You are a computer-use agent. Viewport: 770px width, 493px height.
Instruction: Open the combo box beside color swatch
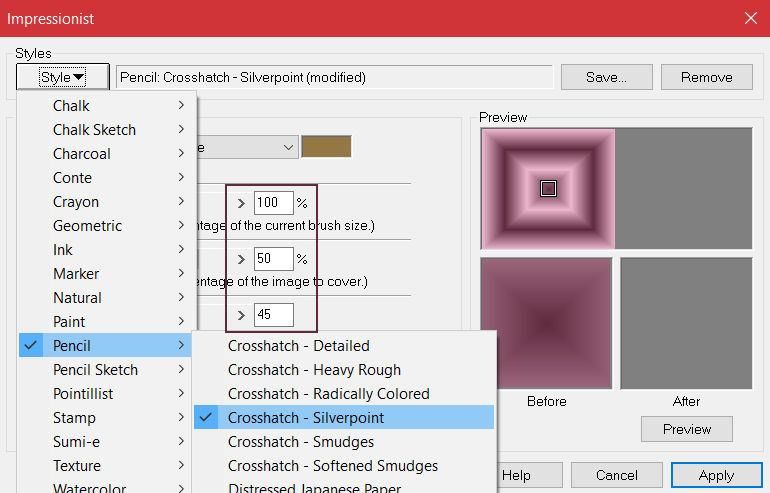click(x=247, y=147)
